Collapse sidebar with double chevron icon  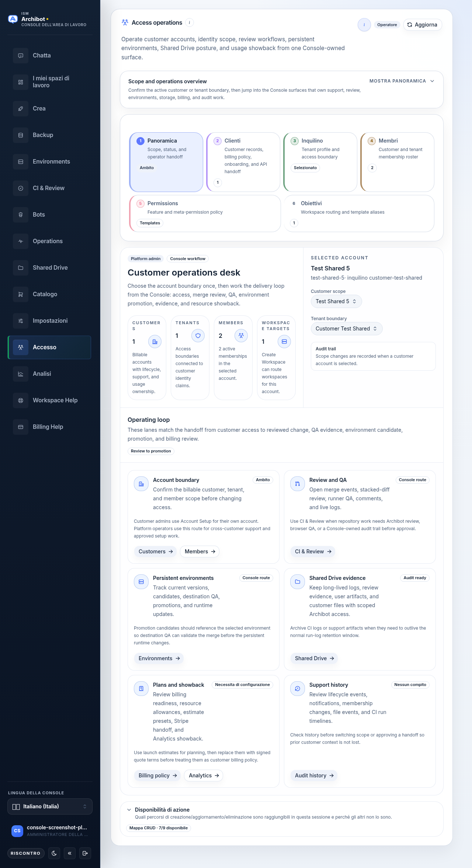pos(70,853)
